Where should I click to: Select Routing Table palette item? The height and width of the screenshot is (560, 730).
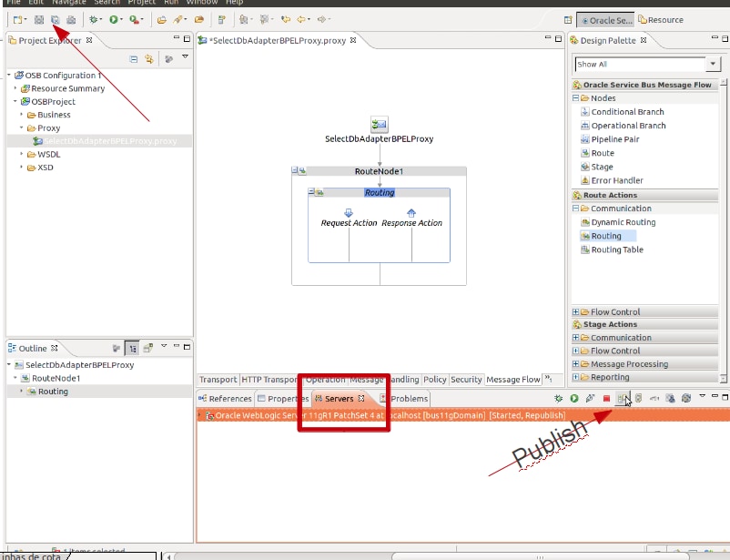pyautogui.click(x=612, y=249)
